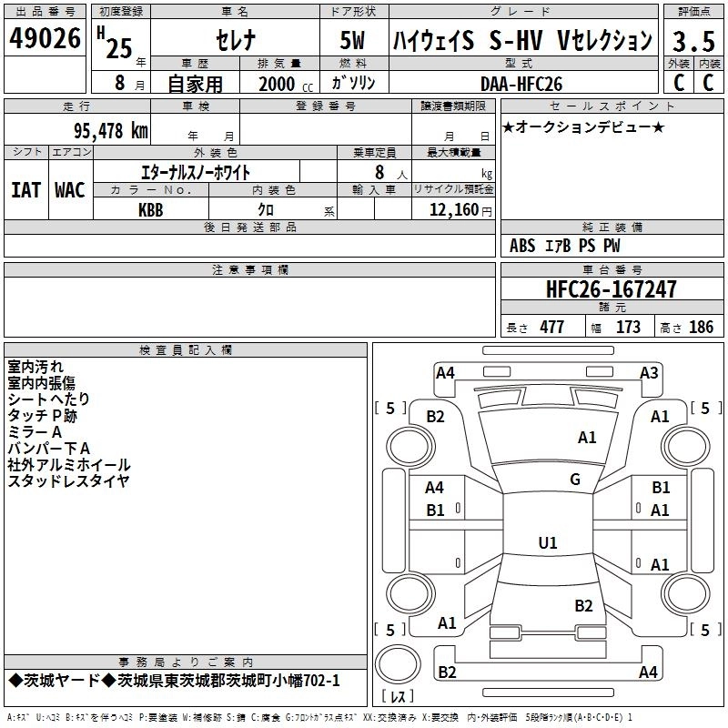Click the U1 dent mark on roof
The image size is (728, 728).
click(x=547, y=543)
